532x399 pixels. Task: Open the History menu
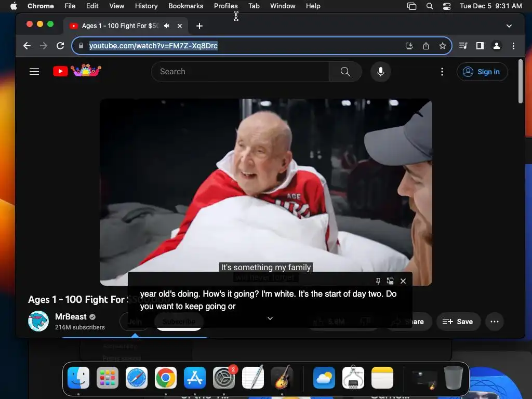point(146,6)
